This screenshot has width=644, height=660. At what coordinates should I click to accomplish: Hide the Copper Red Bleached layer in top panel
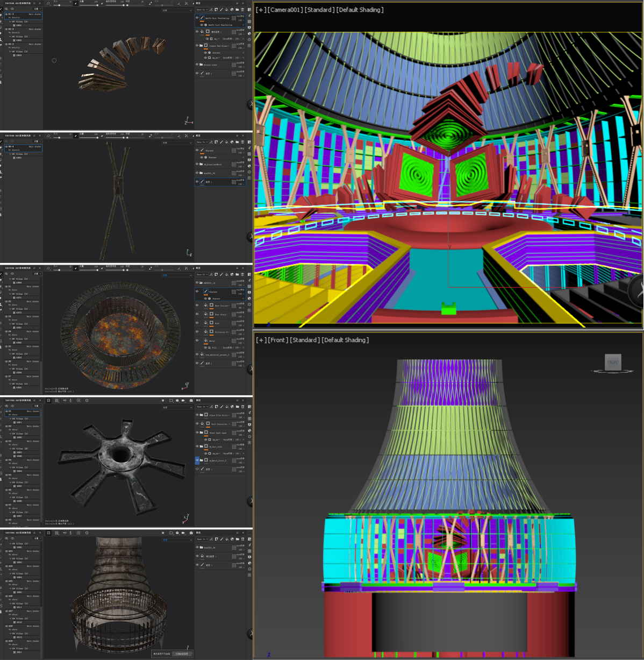click(x=197, y=45)
